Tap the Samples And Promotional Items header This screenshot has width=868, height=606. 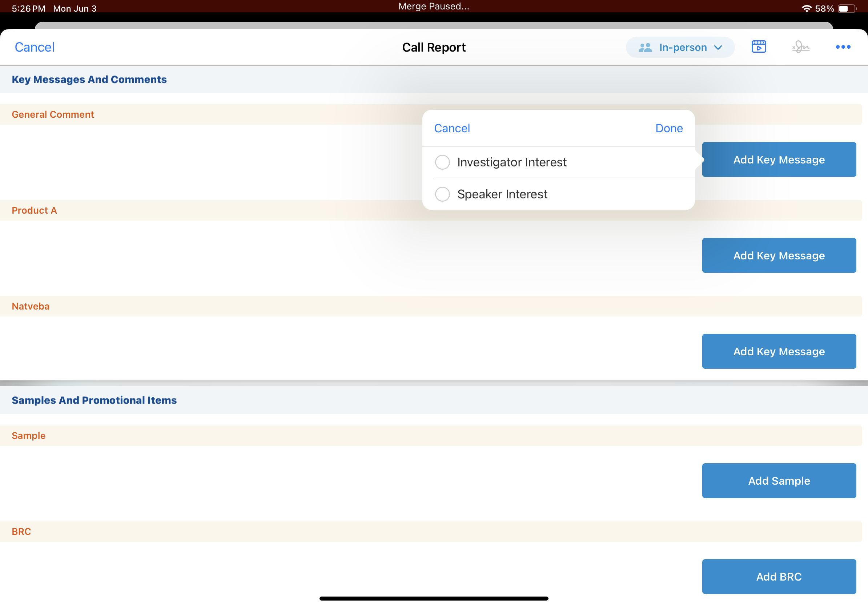point(94,400)
